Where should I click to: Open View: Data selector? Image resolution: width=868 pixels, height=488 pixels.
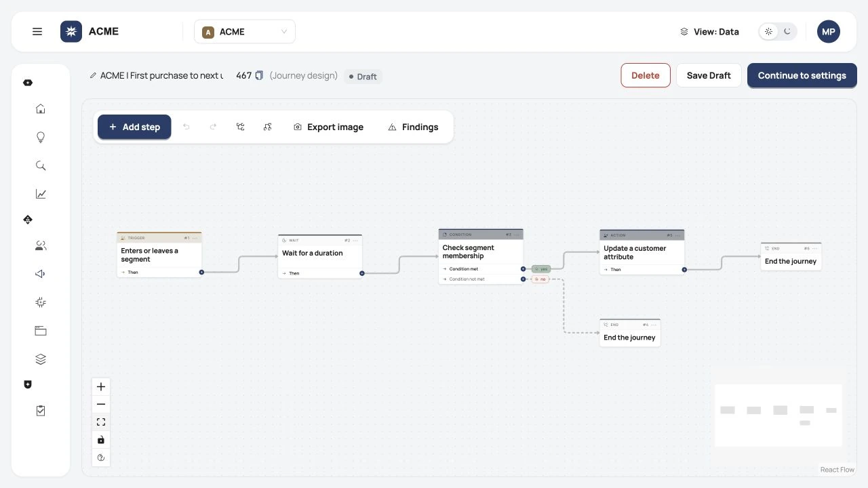(x=709, y=32)
